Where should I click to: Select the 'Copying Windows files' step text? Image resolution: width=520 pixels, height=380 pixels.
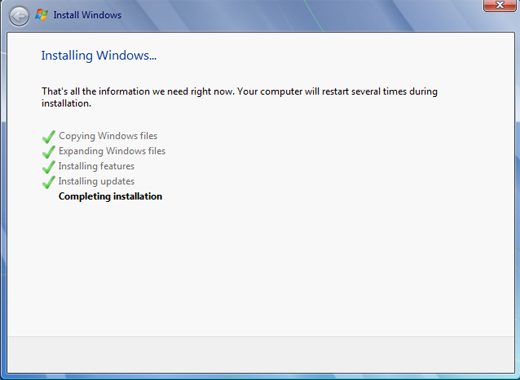[x=108, y=136]
